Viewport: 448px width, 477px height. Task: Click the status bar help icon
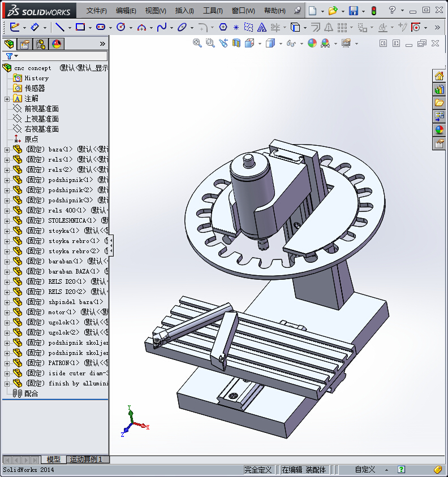402,470
